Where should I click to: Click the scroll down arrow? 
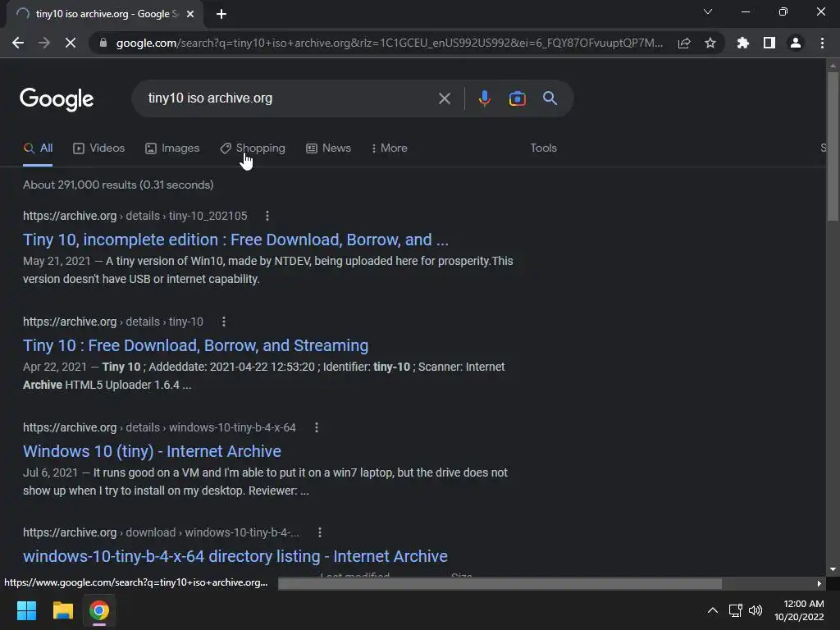point(833,569)
